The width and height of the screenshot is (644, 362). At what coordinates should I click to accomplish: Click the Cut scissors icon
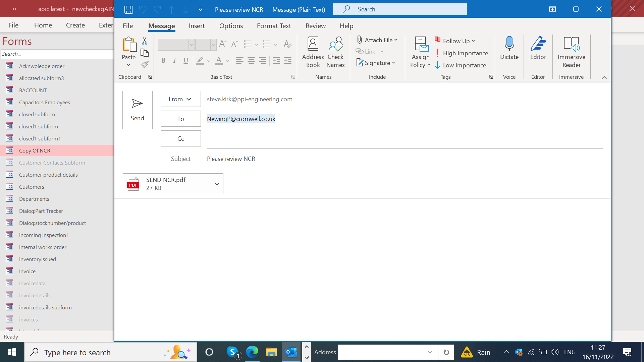145,41
